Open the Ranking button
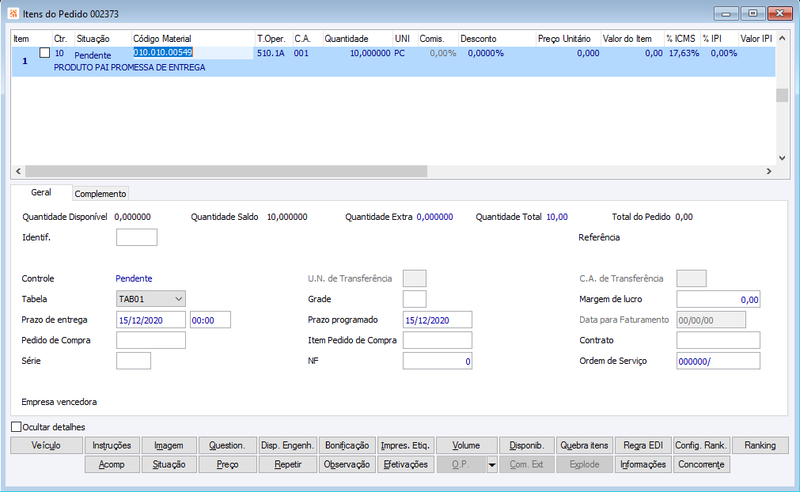Viewport: 800px width, 492px height. point(760,446)
